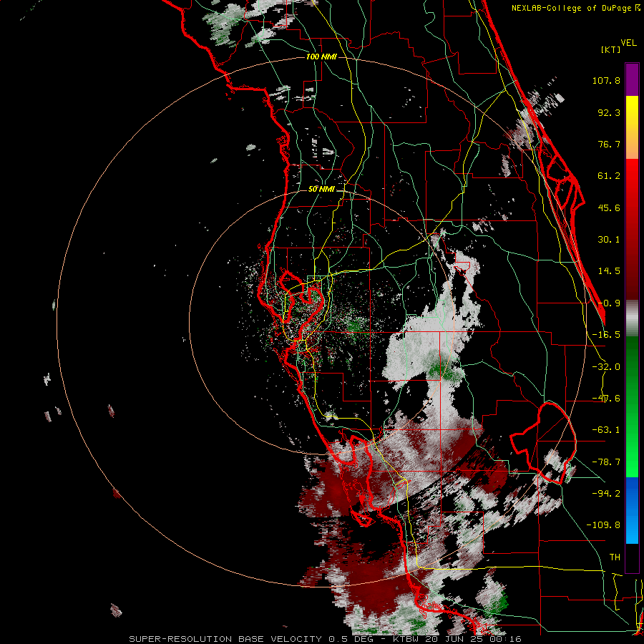Select the -32.0 scale value

coord(606,367)
